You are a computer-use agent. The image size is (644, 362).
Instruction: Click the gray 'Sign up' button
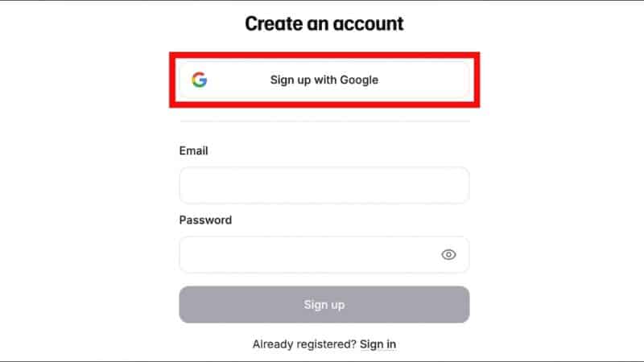click(x=324, y=305)
